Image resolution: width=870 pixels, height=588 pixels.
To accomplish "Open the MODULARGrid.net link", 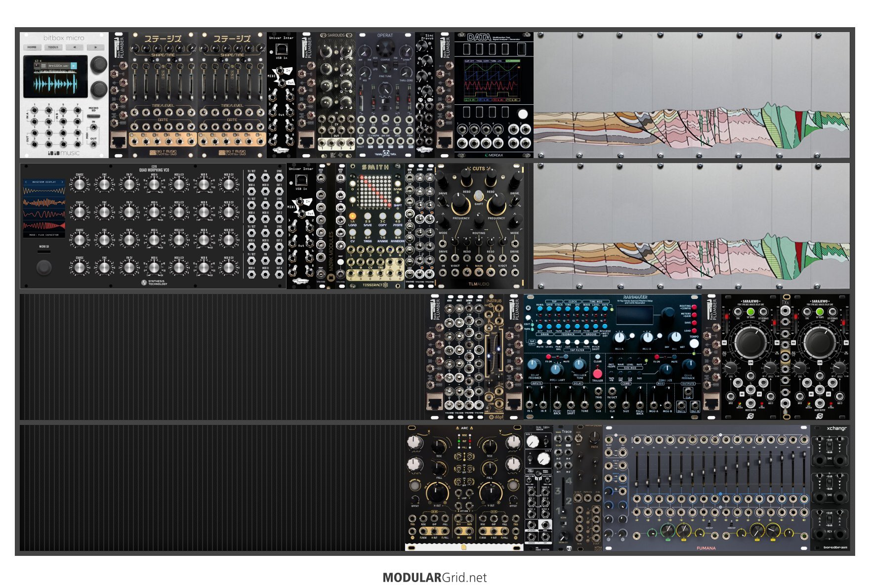I will [x=435, y=578].
